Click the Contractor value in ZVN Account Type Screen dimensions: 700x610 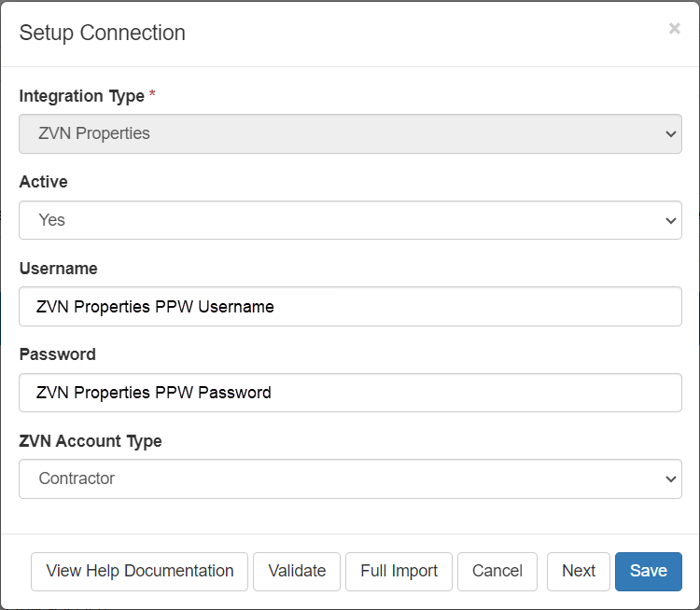click(77, 478)
